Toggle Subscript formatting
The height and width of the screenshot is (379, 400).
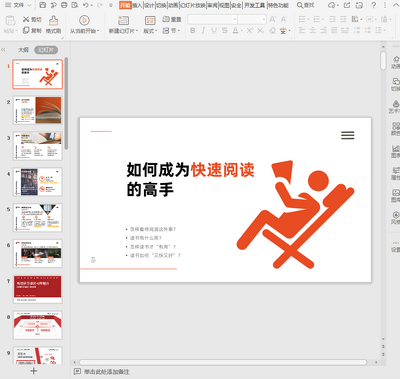[261, 31]
